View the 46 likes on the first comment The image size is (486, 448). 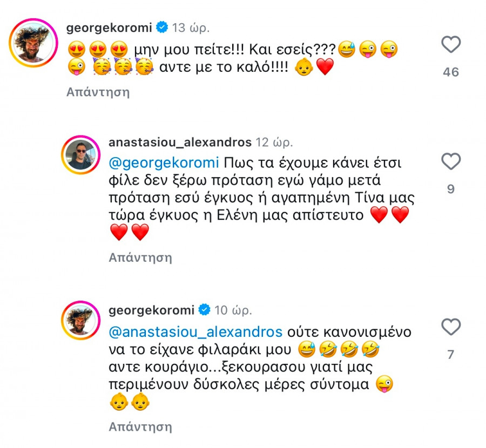[x=451, y=72]
